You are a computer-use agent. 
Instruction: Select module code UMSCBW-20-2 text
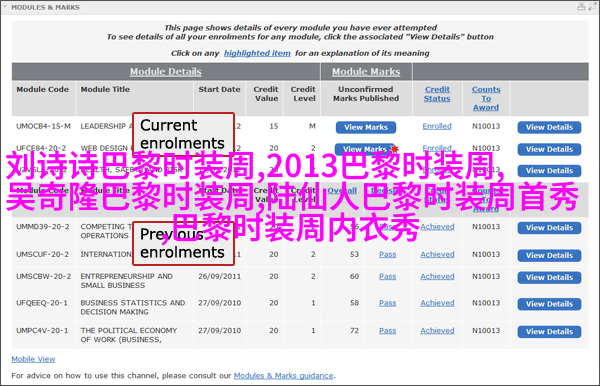(x=43, y=276)
